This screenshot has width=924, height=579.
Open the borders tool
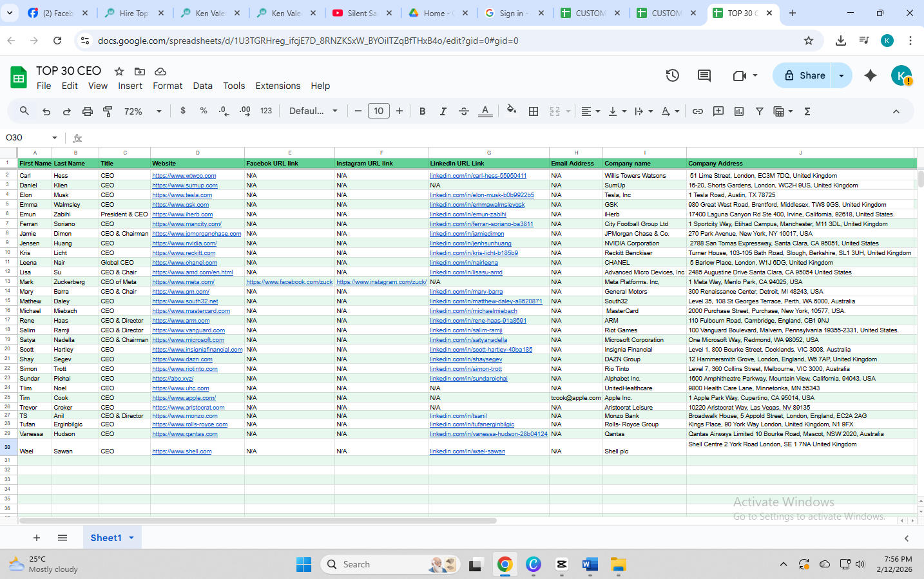coord(534,111)
